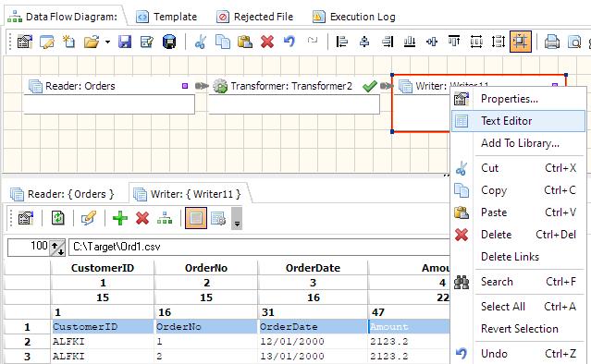Open the Properties icon in the main toolbar
591x364 pixels.
(25, 42)
